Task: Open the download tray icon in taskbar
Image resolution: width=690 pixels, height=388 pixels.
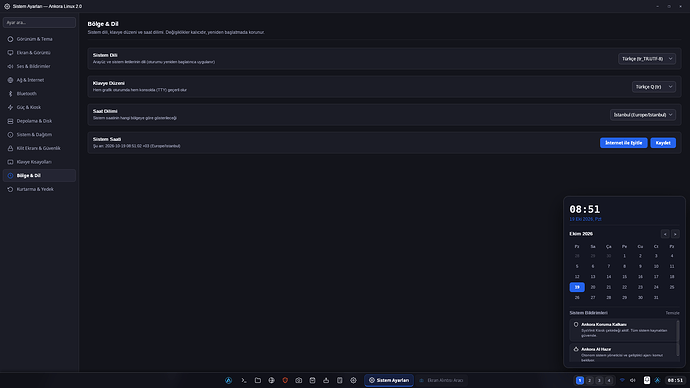Action: click(326, 381)
